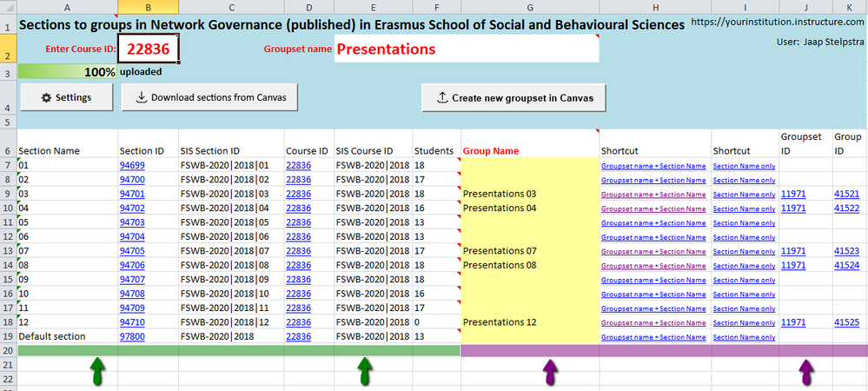Select section name cell '10'
The width and height of the screenshot is (868, 391).
(x=68, y=294)
